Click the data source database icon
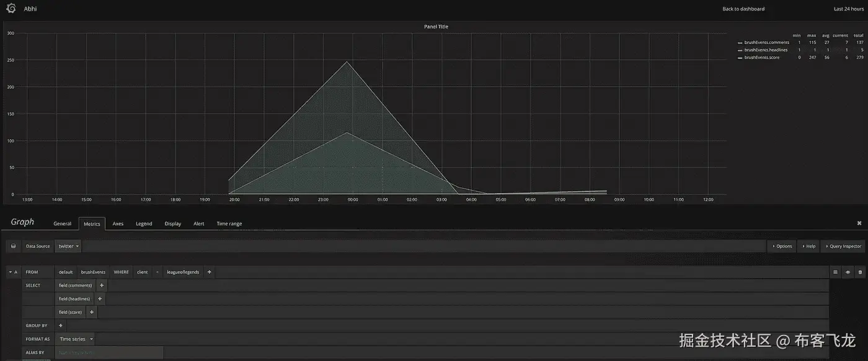The width and height of the screenshot is (868, 361). (14, 246)
